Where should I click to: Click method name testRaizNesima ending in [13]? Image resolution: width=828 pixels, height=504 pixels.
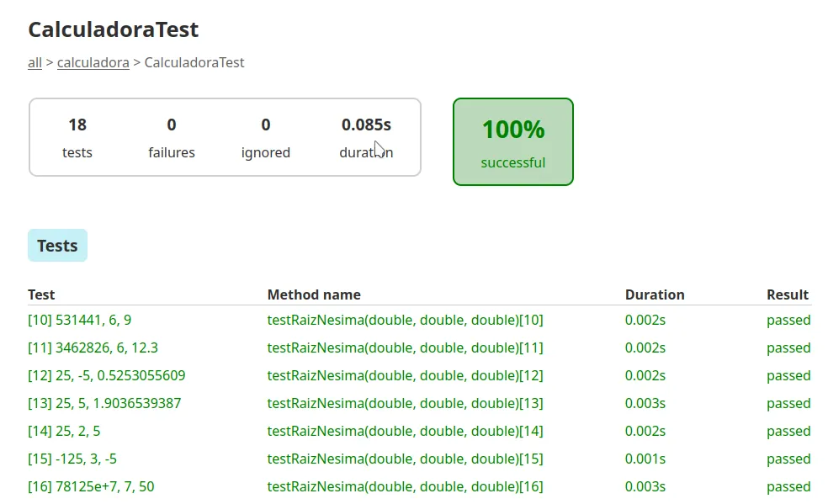(405, 404)
